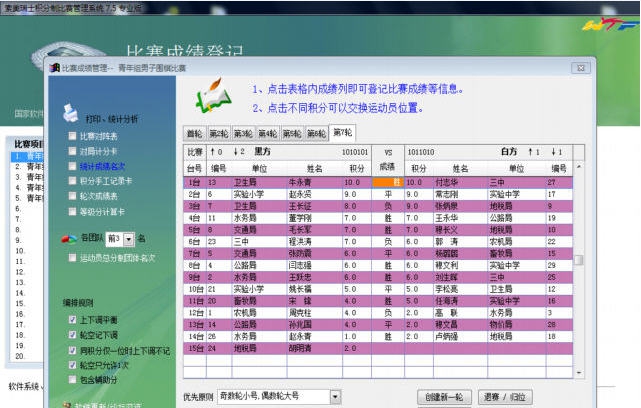Switch to the 第4轮 tab
The height and width of the screenshot is (408, 641).
(x=268, y=134)
